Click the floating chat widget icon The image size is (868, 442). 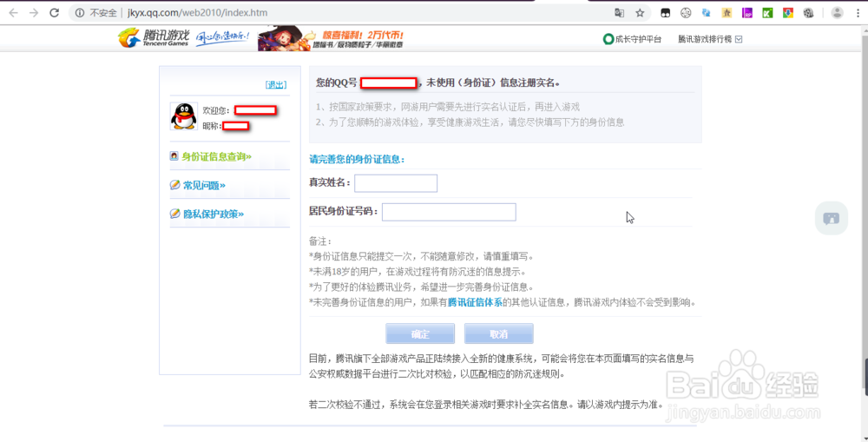point(832,218)
